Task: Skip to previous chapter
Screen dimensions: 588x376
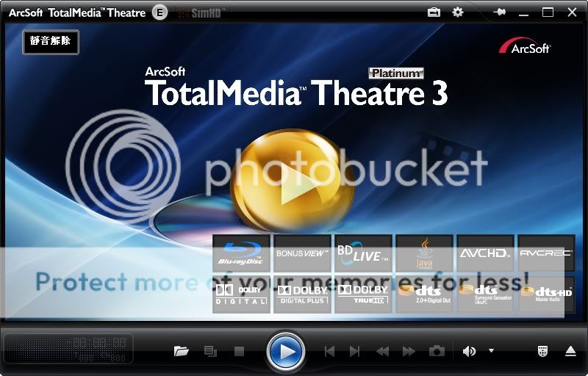Action: pos(329,351)
